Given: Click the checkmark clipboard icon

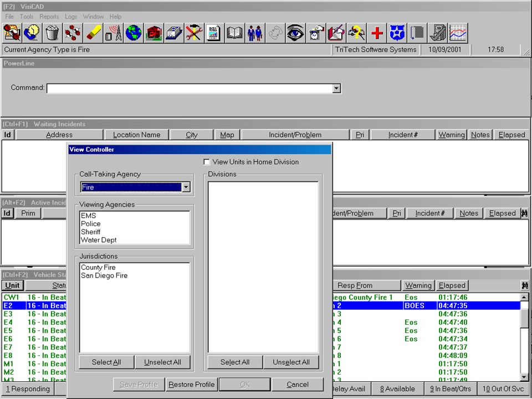Looking at the screenshot, I should point(438,33).
